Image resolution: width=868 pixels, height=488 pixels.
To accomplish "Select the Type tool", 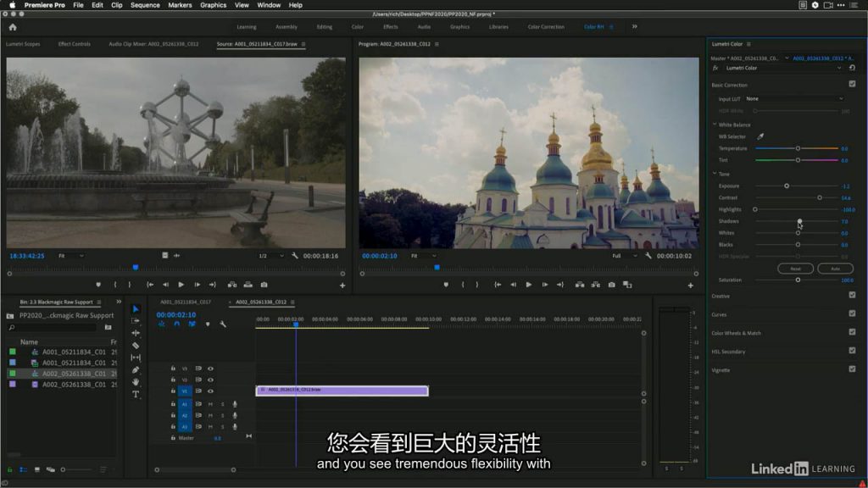I will 136,395.
